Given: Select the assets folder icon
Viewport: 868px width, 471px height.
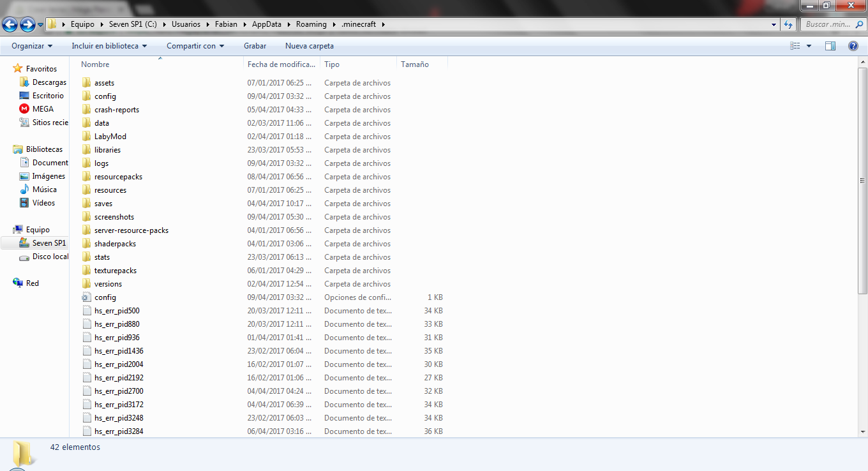Looking at the screenshot, I should click(87, 83).
